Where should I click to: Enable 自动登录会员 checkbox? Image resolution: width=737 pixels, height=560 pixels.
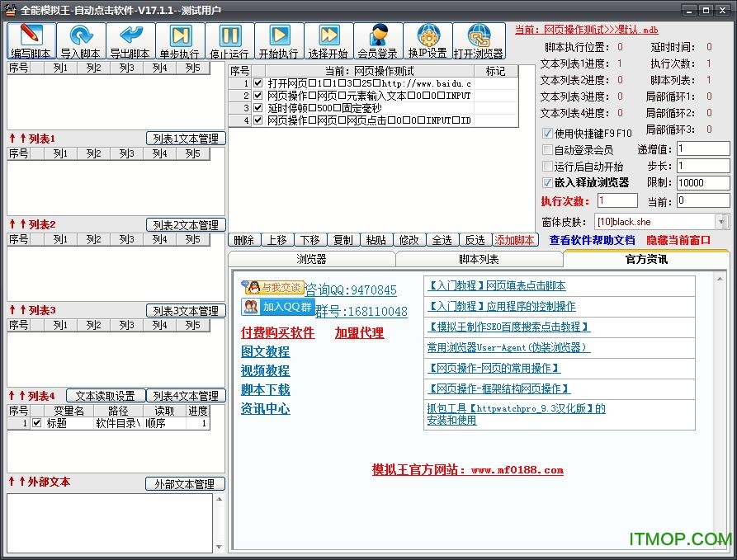point(547,150)
